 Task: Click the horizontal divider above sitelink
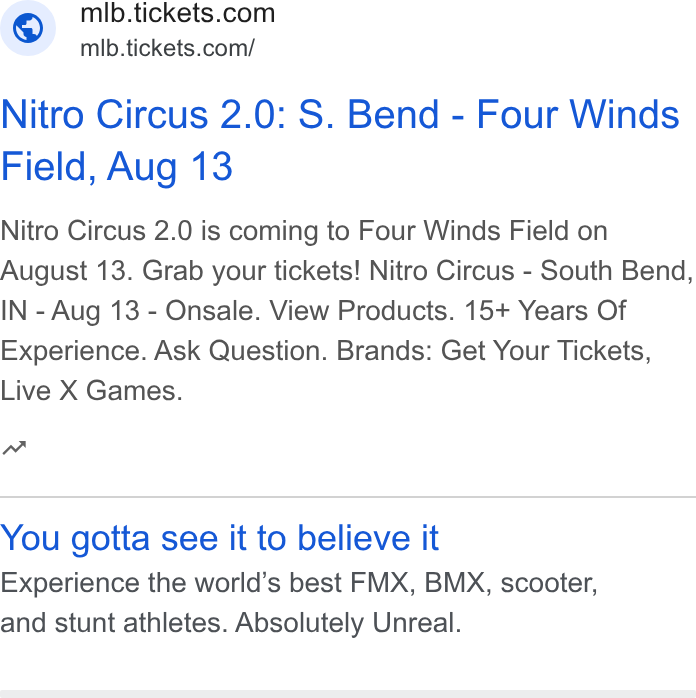pos(348,496)
